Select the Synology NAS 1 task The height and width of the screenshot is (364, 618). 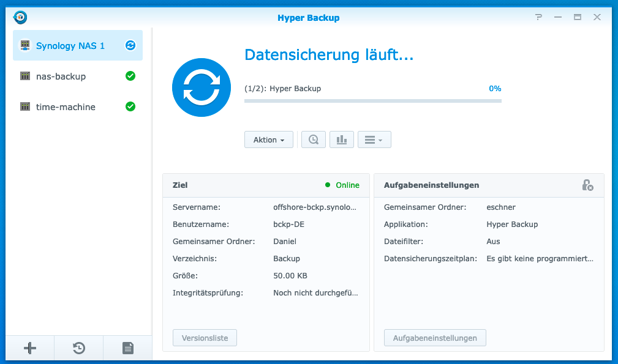tap(70, 46)
